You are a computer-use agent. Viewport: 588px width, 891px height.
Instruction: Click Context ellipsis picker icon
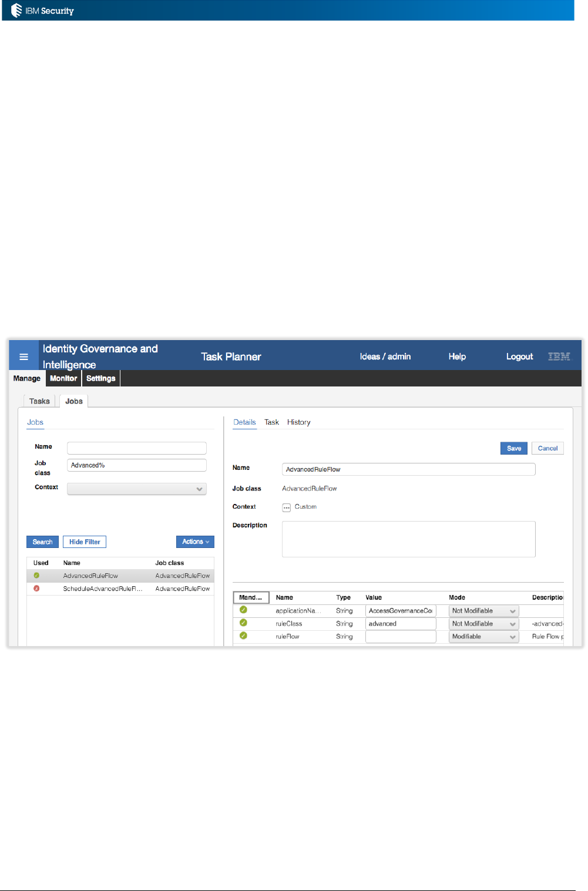tap(287, 507)
